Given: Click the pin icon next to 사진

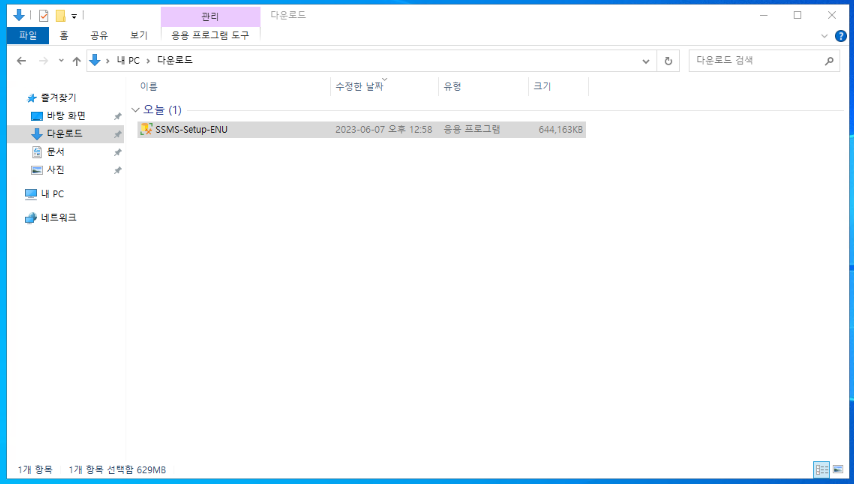Looking at the screenshot, I should click(x=117, y=170).
